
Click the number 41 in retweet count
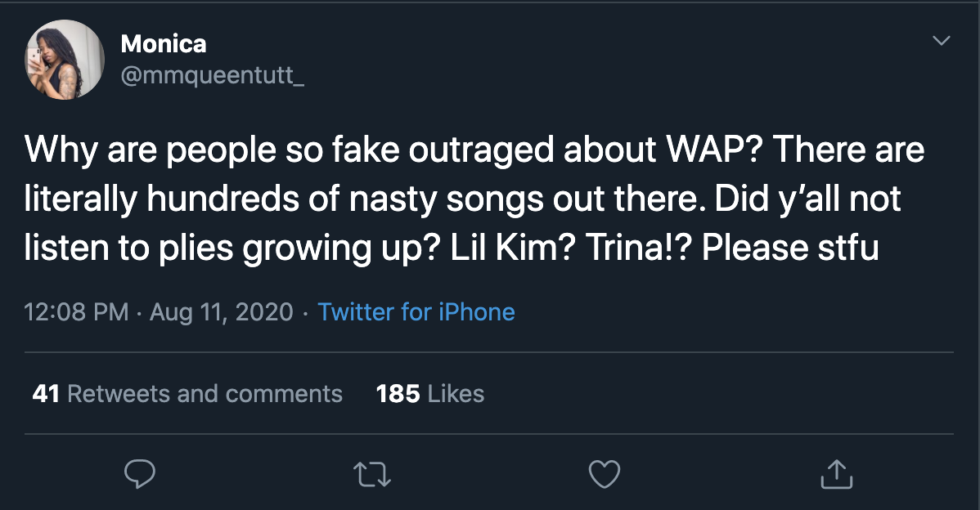coord(45,394)
